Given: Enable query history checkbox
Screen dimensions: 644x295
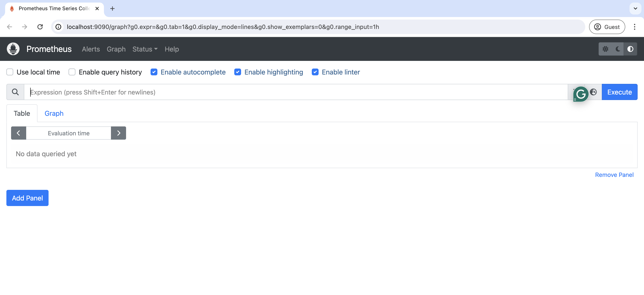Looking at the screenshot, I should coord(72,72).
